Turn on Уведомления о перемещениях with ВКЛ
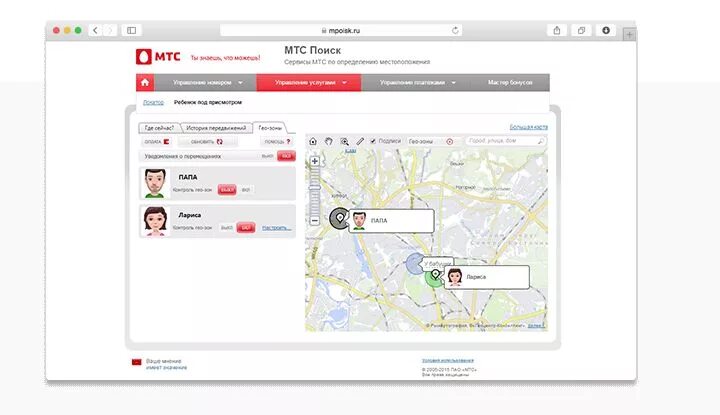The width and height of the screenshot is (720, 415). (286, 156)
